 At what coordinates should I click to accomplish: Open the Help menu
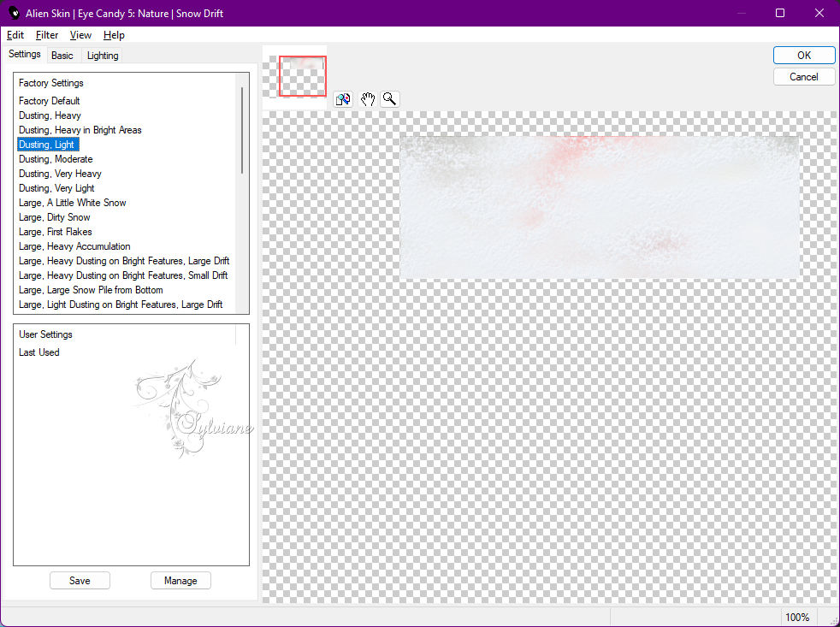tap(114, 35)
